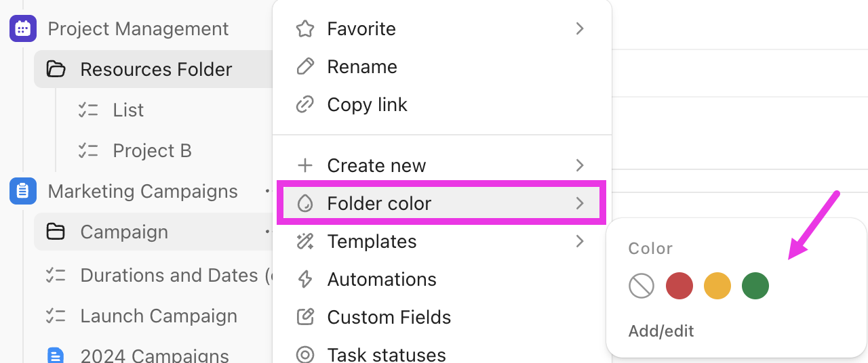
Task: Pick the red folder color swatch
Action: [x=679, y=286]
